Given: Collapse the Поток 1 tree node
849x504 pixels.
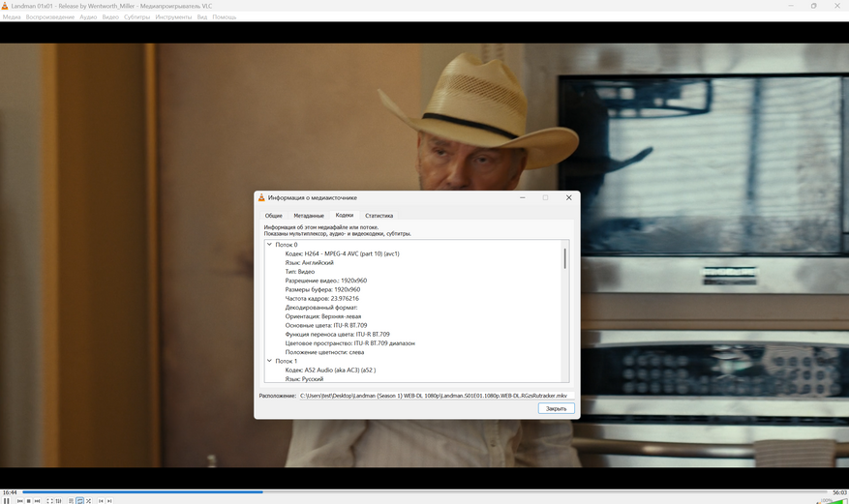Looking at the screenshot, I should click(x=270, y=361).
